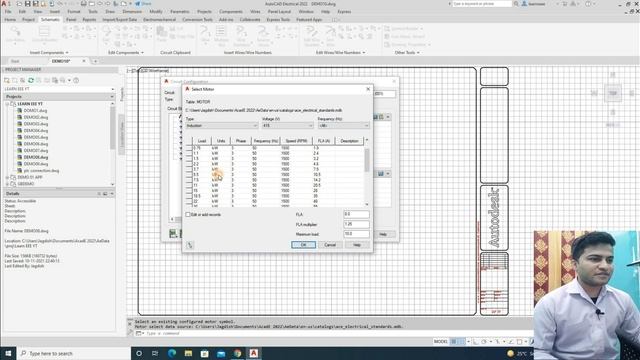Image resolution: width=640 pixels, height=360 pixels.
Task: Open the motor Type dropdown
Action: coord(222,126)
